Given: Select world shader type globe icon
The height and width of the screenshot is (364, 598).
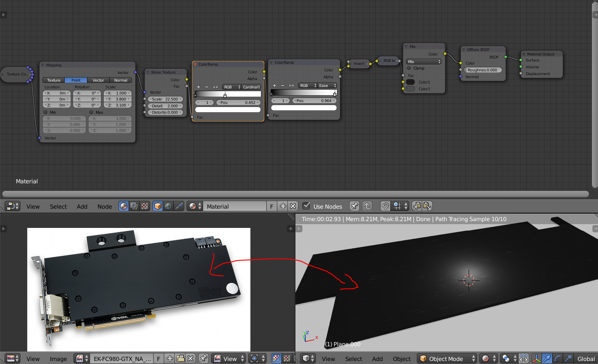Looking at the screenshot, I should point(168,206).
